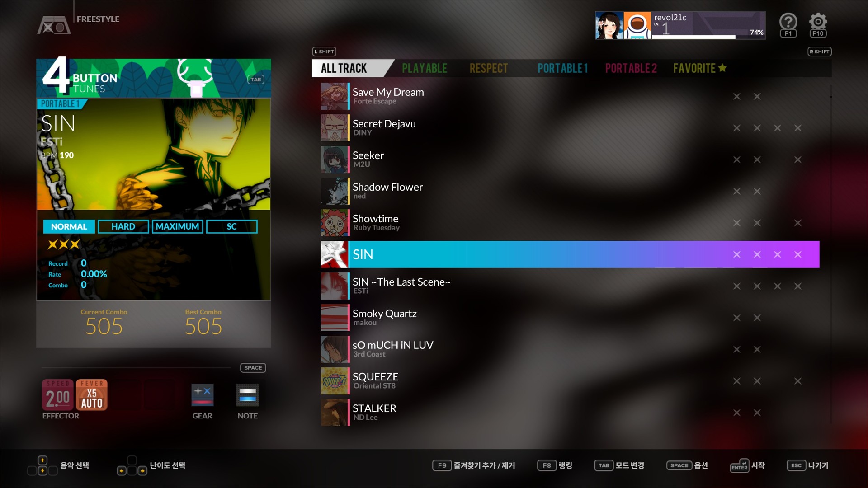The height and width of the screenshot is (488, 868).
Task: Select the NORMAL difficulty tab
Action: [70, 226]
